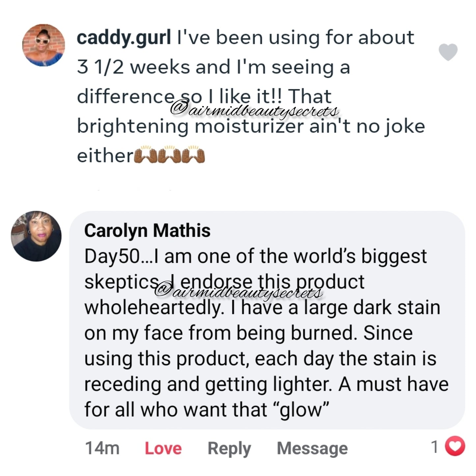Click the red heart reaction icon
The height and width of the screenshot is (476, 476).
(455, 447)
